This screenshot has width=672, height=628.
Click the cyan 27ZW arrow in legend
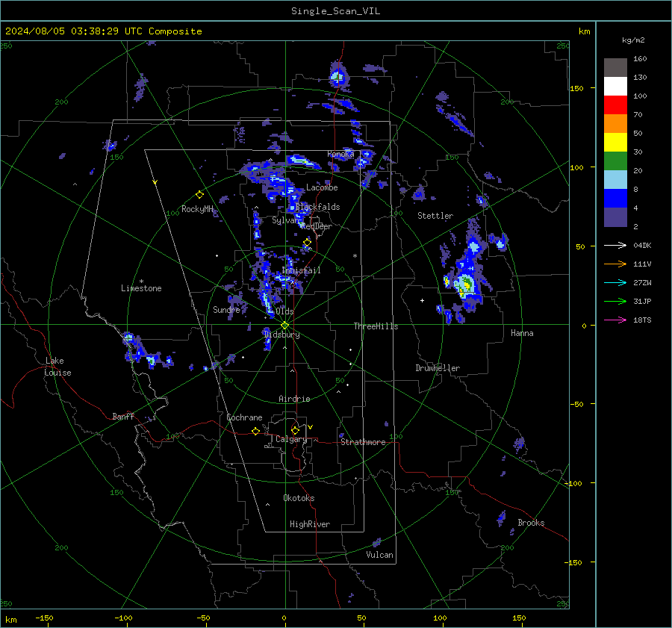[x=615, y=283]
